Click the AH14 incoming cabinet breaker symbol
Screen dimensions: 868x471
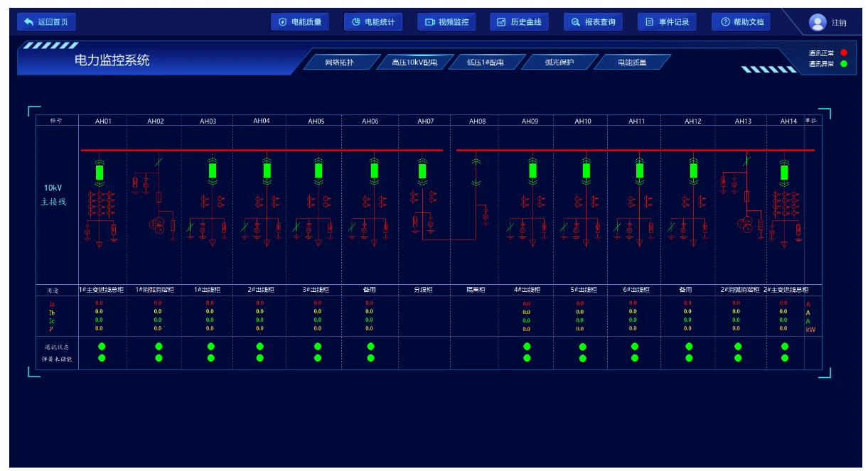[784, 172]
